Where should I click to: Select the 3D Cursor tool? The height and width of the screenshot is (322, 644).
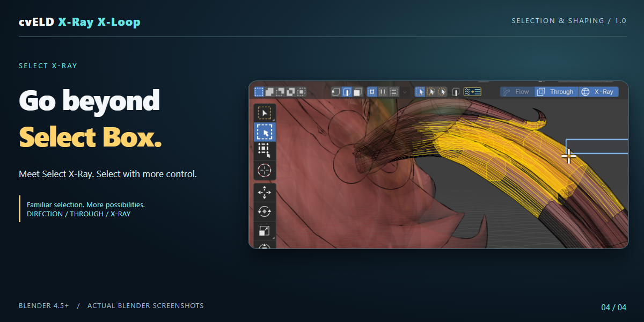tap(265, 170)
